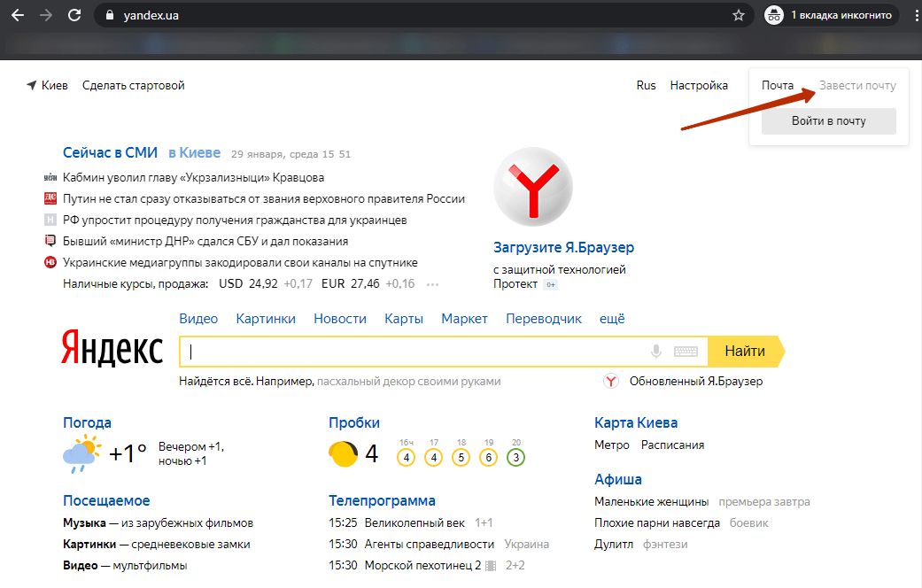This screenshot has width=922, height=588.
Task: Open the Погода section heading
Action: tap(87, 422)
